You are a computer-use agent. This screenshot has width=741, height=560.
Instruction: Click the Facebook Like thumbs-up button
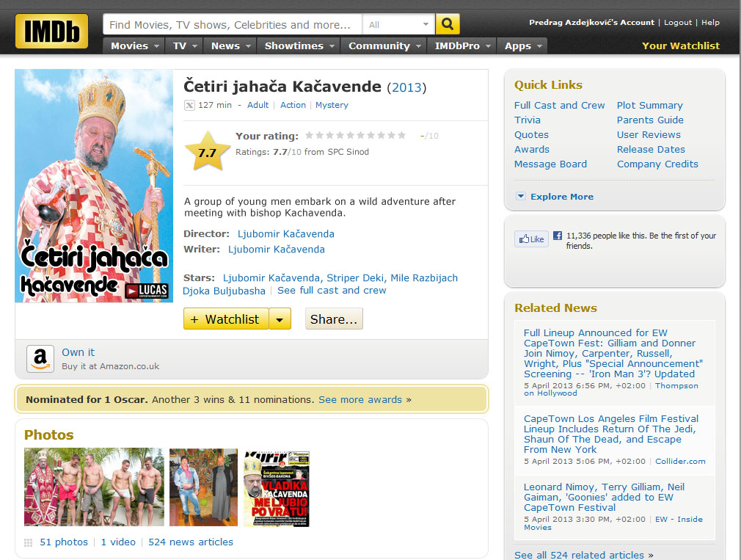pos(531,239)
